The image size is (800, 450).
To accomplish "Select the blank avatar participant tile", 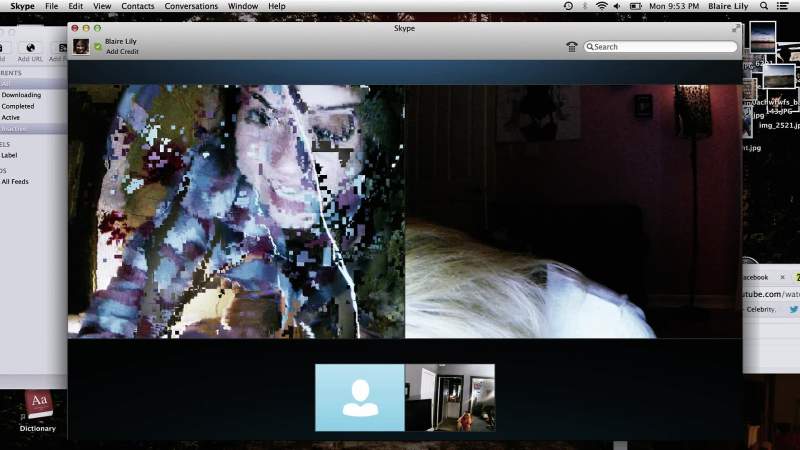I will pos(360,397).
